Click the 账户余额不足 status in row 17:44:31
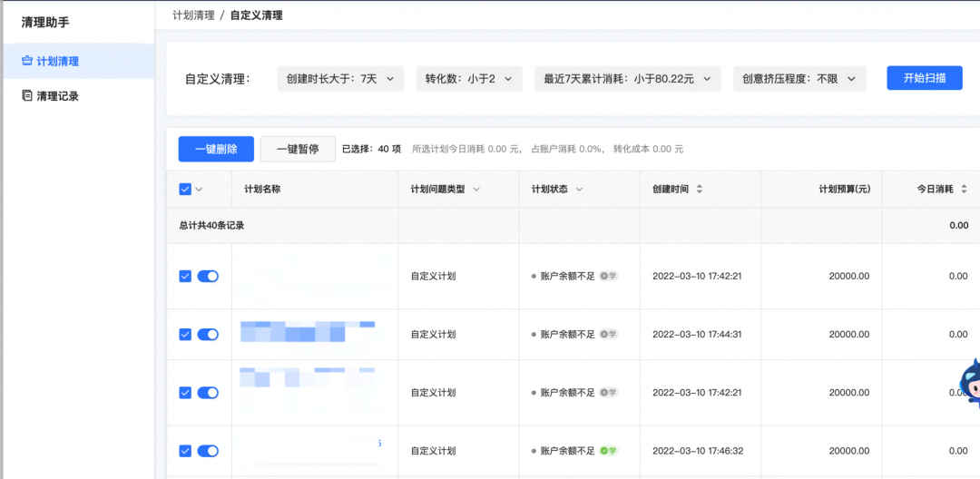The height and width of the screenshot is (479, 980). (x=567, y=335)
